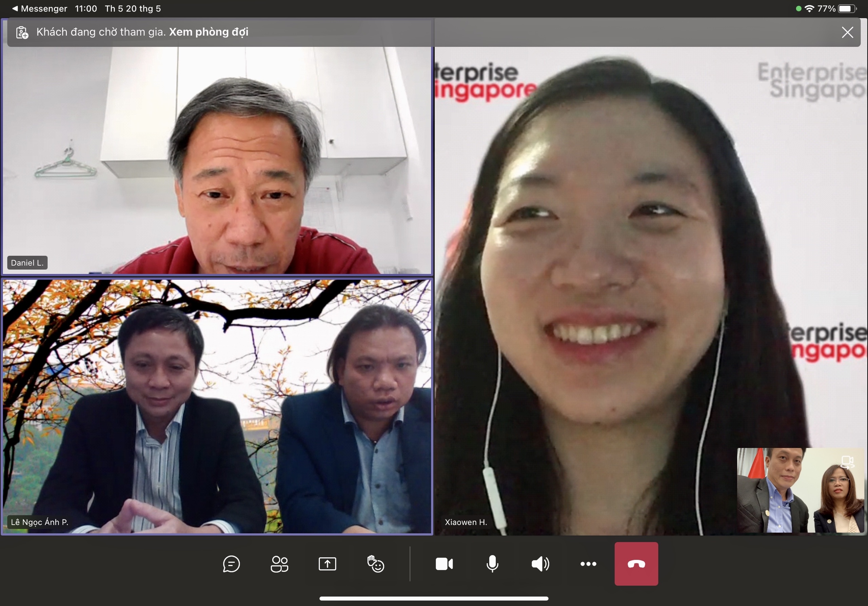
Task: Tap the Wi-Fi status icon
Action: tap(809, 8)
